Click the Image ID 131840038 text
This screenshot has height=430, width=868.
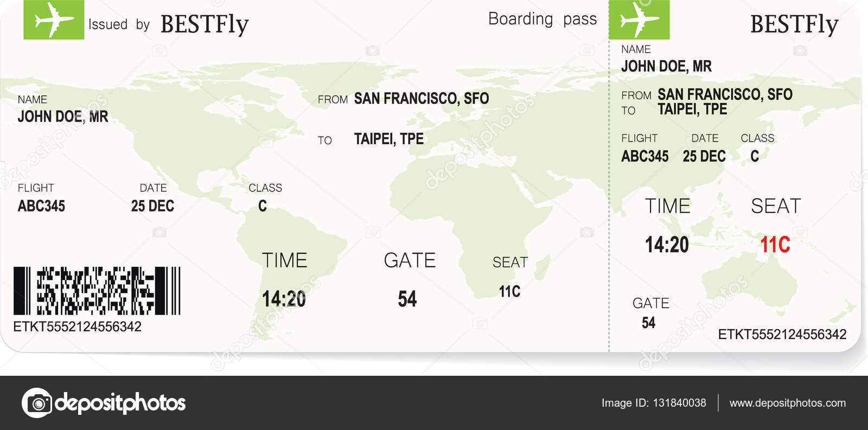[x=654, y=403]
